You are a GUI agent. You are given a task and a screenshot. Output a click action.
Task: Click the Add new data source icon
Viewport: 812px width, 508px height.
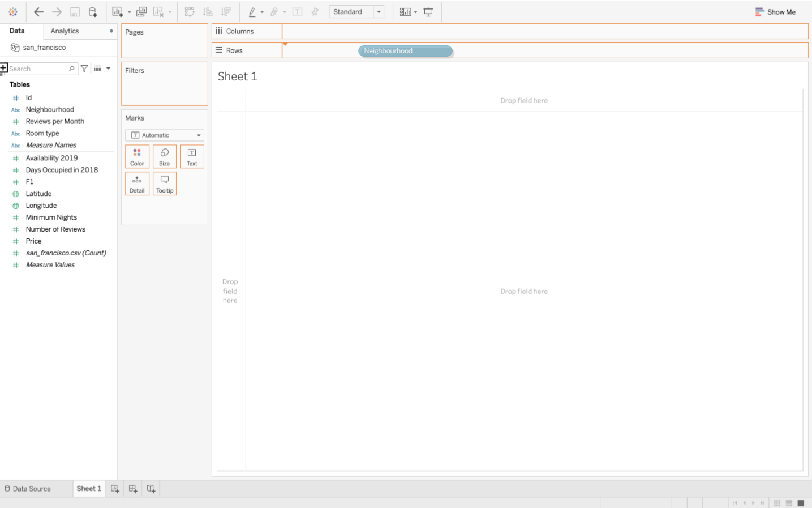(x=93, y=12)
